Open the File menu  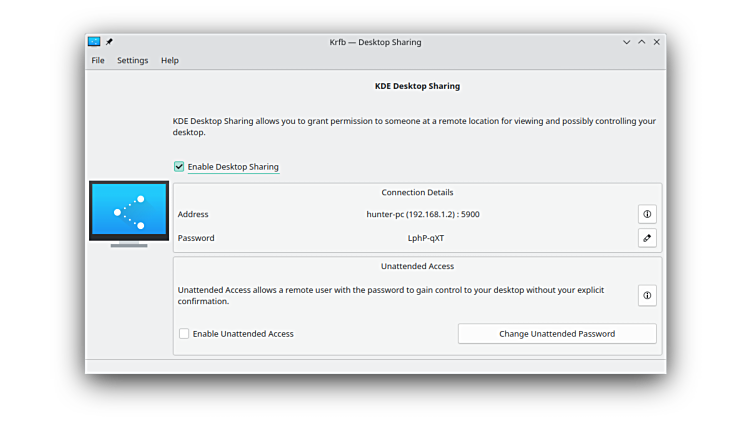click(98, 60)
